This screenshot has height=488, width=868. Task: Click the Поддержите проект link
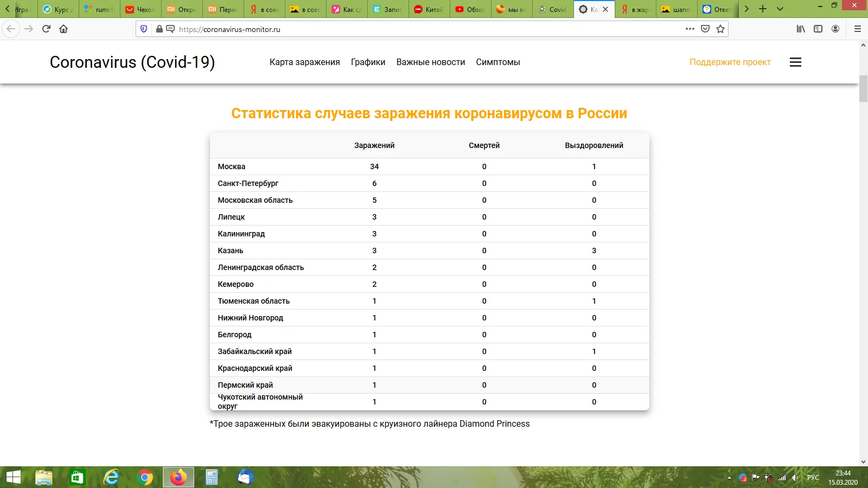pos(730,62)
